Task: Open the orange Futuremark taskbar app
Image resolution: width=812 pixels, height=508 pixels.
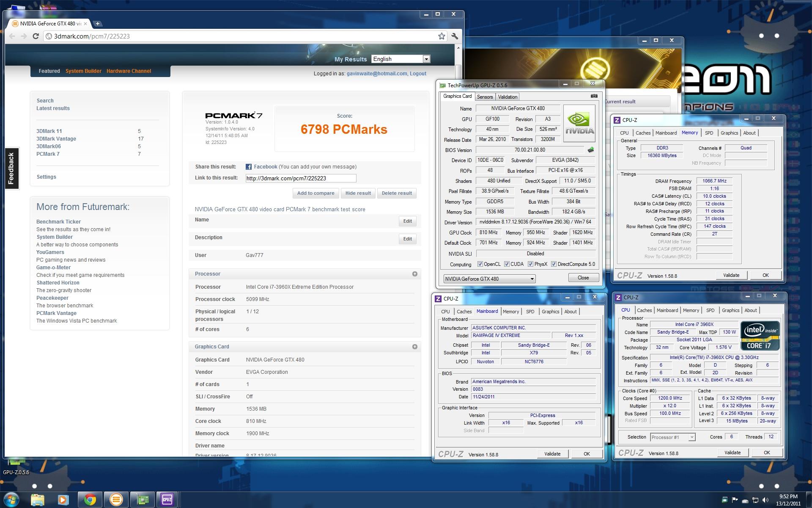Action: click(116, 500)
